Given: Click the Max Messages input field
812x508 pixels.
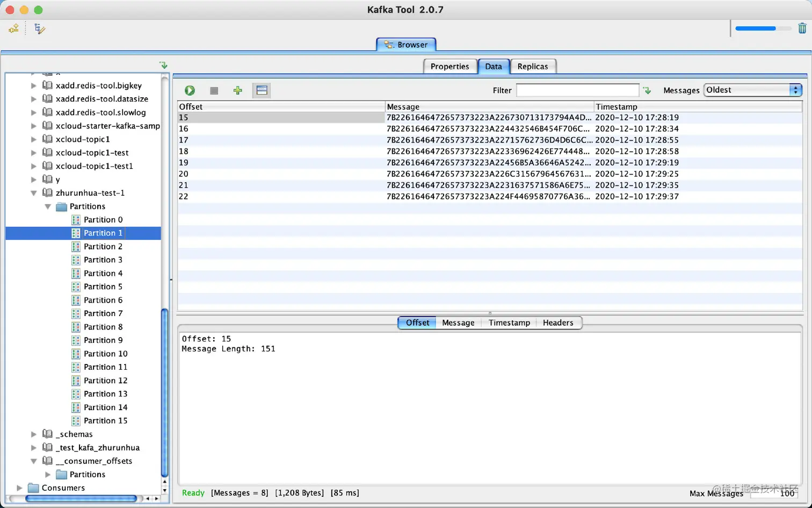Looking at the screenshot, I should [x=774, y=493].
